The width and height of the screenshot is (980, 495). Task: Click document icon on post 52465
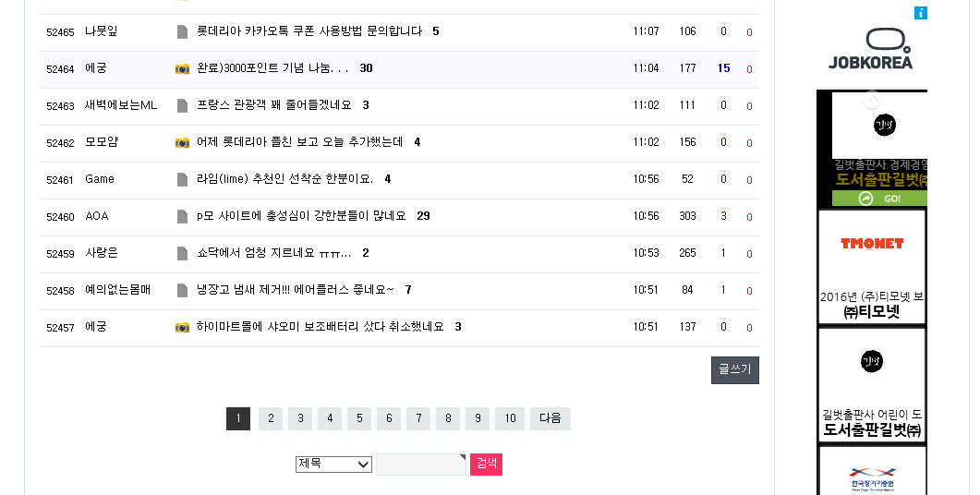coord(182,32)
